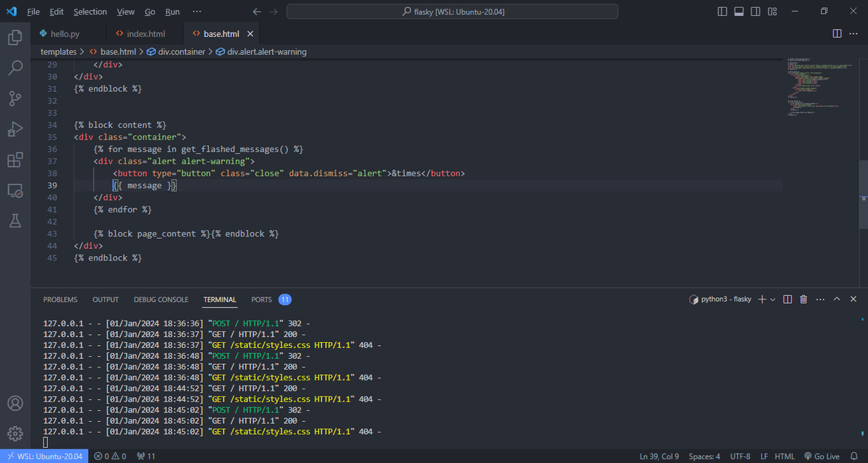Open the Testing beaker view

pyautogui.click(x=14, y=221)
